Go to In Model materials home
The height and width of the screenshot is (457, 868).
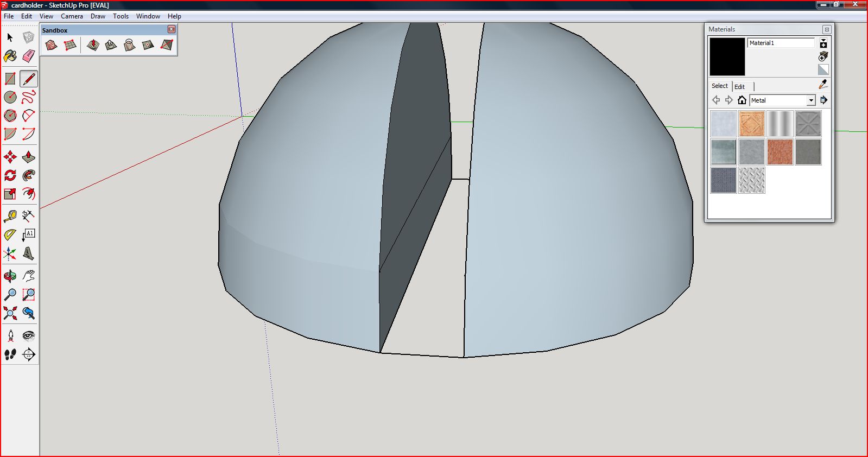click(742, 100)
